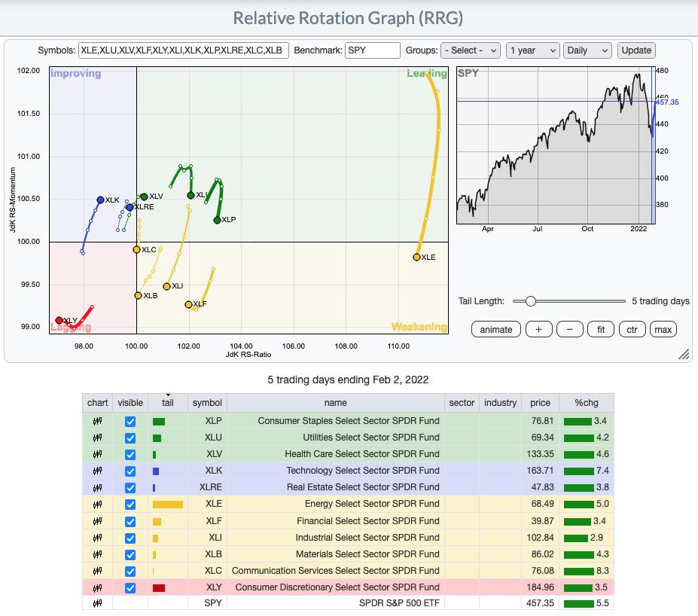Click the Update button
Viewport: 698px width, 616px height.
[x=636, y=50]
